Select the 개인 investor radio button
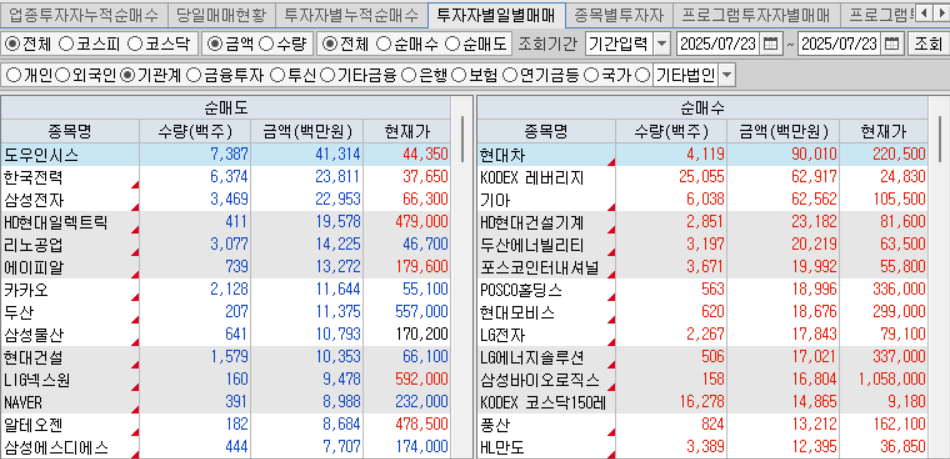The image size is (950, 459). tap(29, 75)
